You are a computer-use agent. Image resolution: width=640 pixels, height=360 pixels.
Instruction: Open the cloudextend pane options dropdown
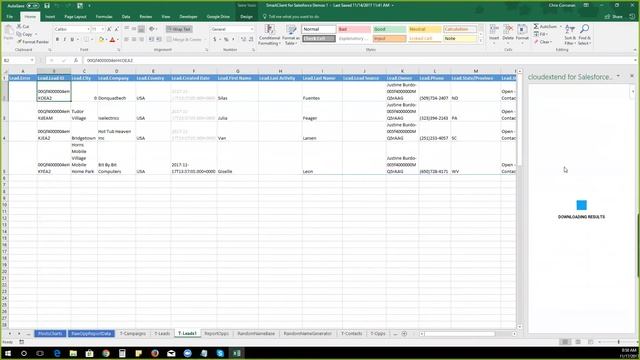tap(618, 76)
